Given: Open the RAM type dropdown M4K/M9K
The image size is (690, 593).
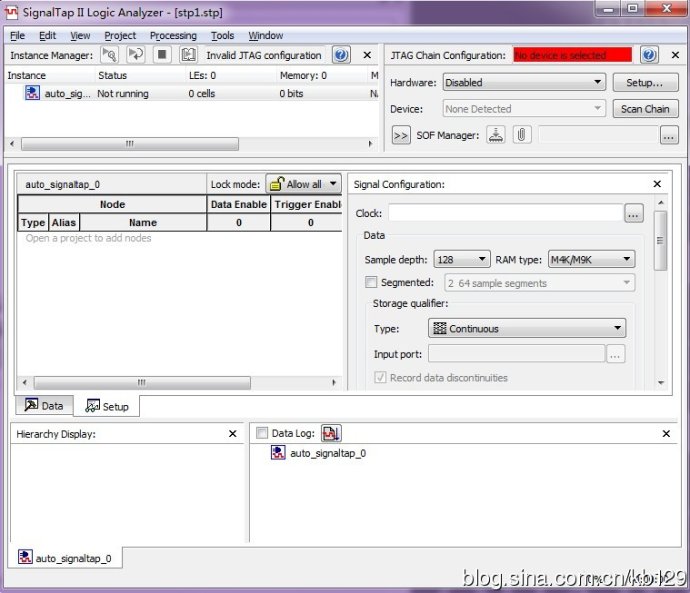Looking at the screenshot, I should click(x=591, y=260).
